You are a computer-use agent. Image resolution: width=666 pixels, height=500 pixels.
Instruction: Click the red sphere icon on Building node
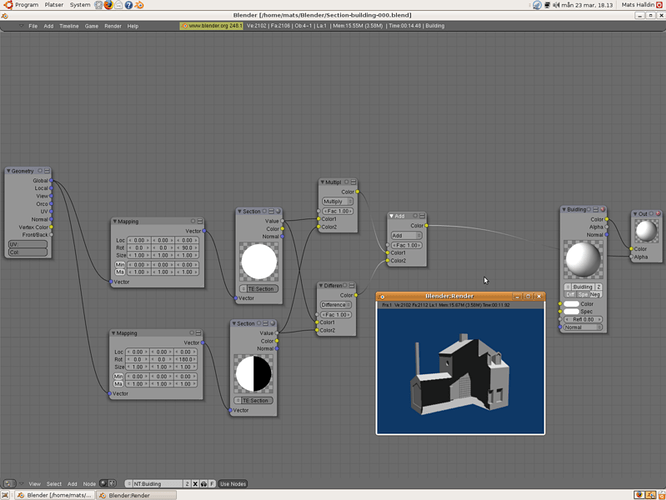pyautogui.click(x=602, y=209)
